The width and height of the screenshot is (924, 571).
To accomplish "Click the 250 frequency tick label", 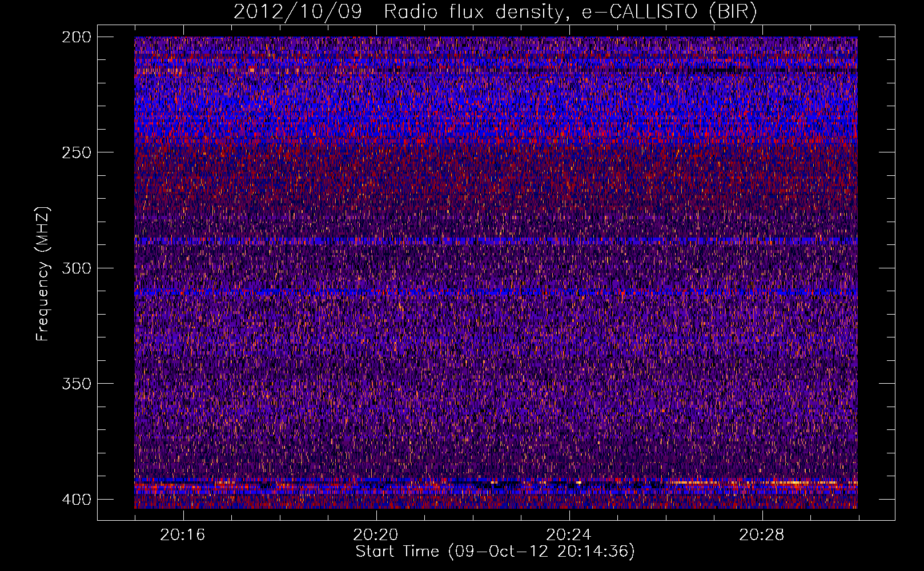I will 76,152.
